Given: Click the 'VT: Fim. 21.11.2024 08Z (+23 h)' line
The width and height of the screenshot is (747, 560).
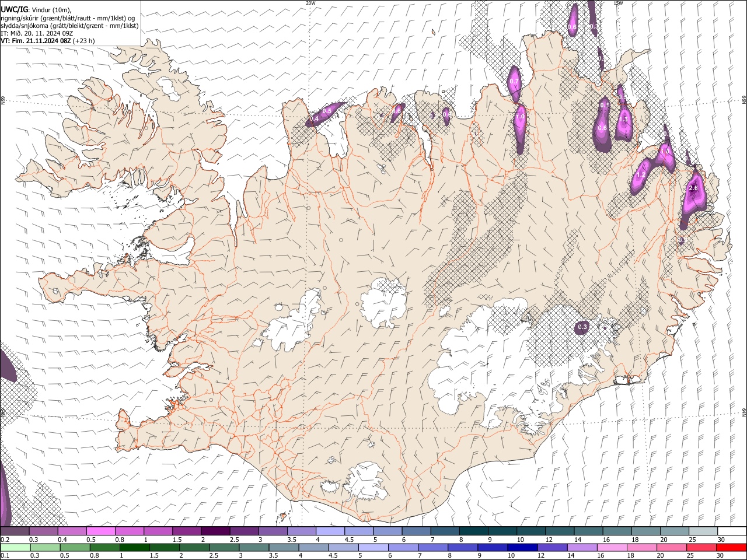Looking at the screenshot, I should point(47,41).
